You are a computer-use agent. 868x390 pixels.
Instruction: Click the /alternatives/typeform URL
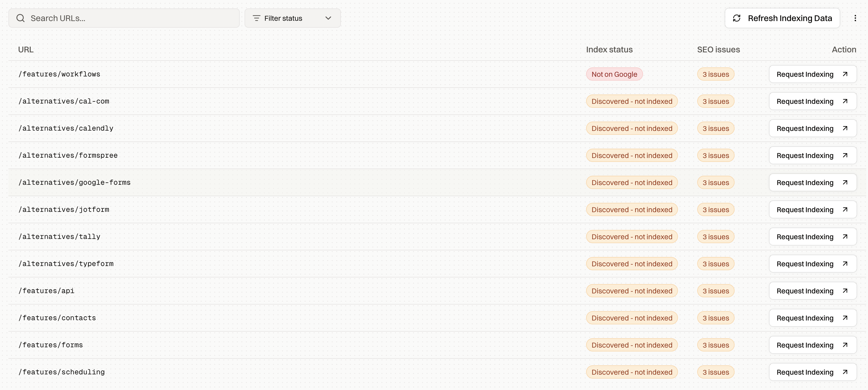[66, 264]
